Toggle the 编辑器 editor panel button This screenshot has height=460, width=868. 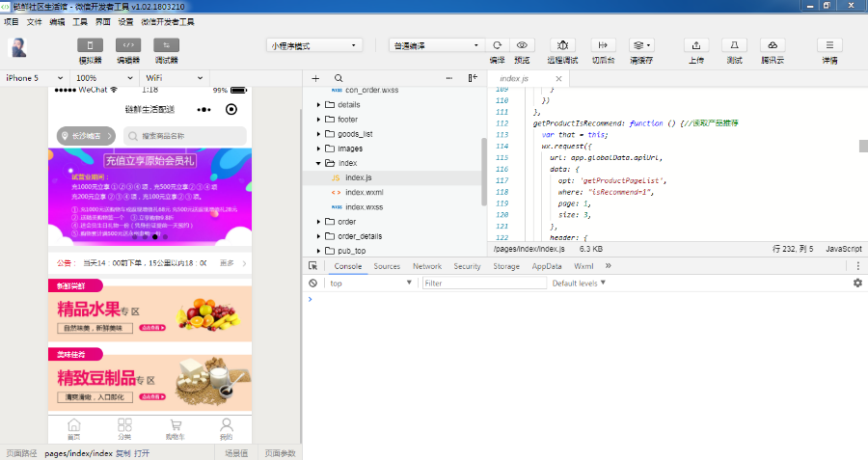point(128,45)
